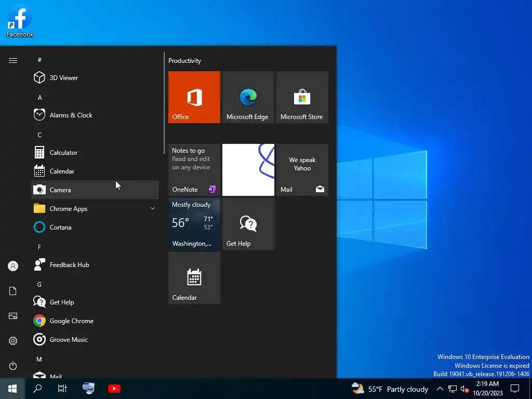532x399 pixels.
Task: Launch Alarms & Clock app
Action: pyautogui.click(x=95, y=115)
